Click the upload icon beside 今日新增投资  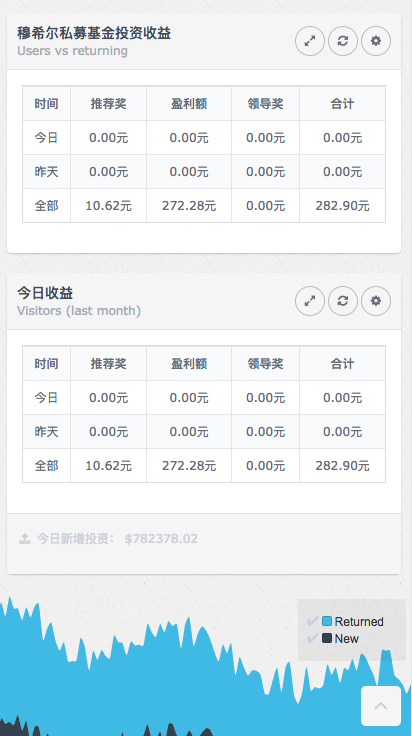coord(24,538)
